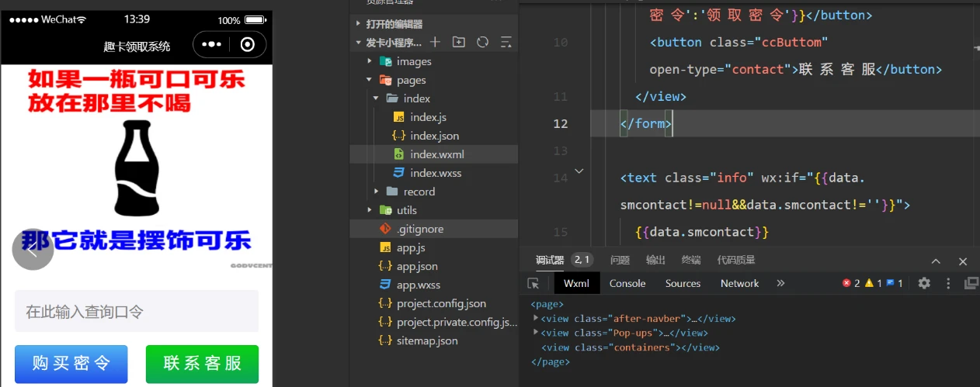Click the .gitignore git icon
Viewport: 980px width, 387px height.
[385, 229]
